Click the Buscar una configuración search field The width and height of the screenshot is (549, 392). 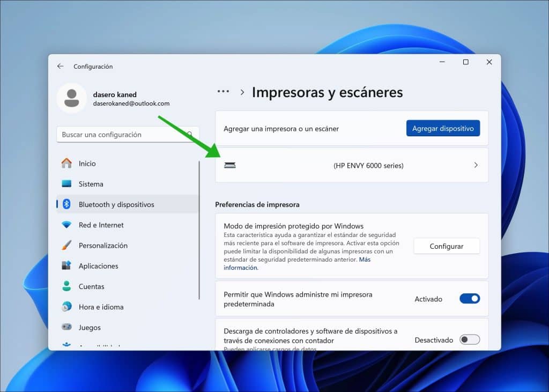click(x=128, y=134)
